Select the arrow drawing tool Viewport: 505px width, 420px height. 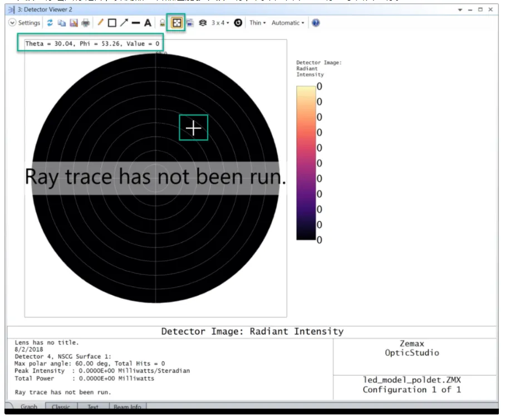coord(124,23)
